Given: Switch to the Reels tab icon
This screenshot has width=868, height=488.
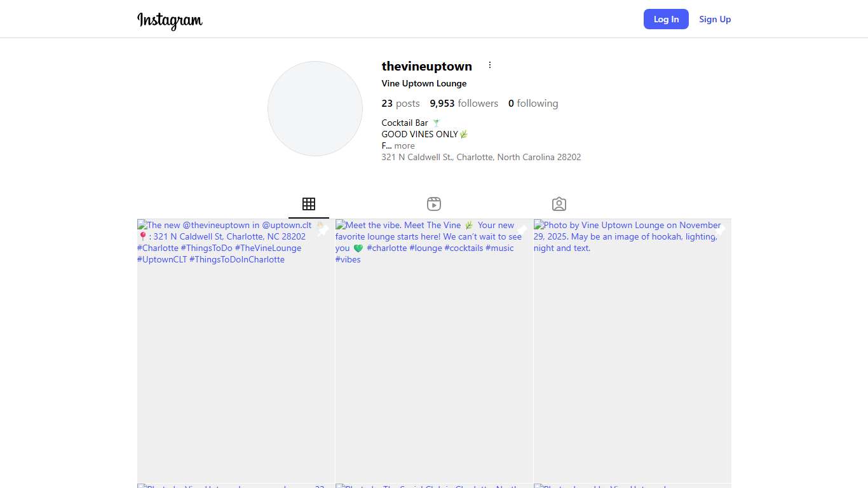Looking at the screenshot, I should pyautogui.click(x=434, y=204).
